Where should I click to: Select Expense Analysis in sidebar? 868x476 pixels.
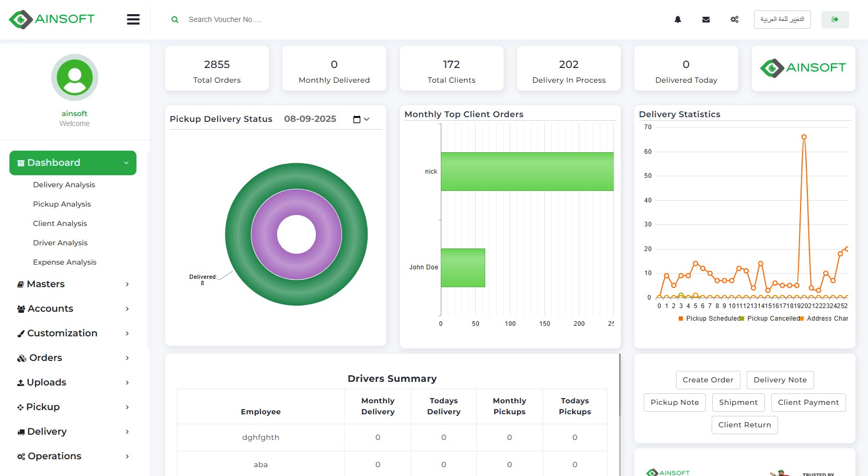tap(64, 262)
